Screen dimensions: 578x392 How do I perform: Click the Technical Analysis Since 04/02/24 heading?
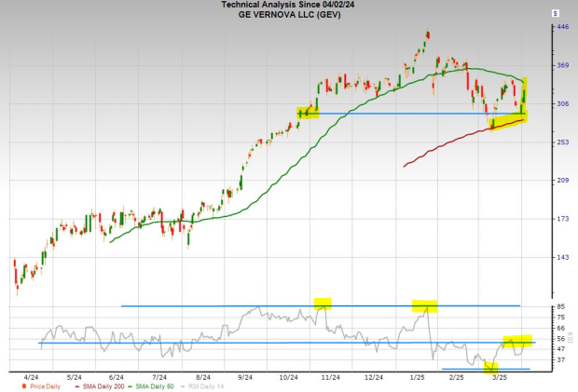point(289,6)
